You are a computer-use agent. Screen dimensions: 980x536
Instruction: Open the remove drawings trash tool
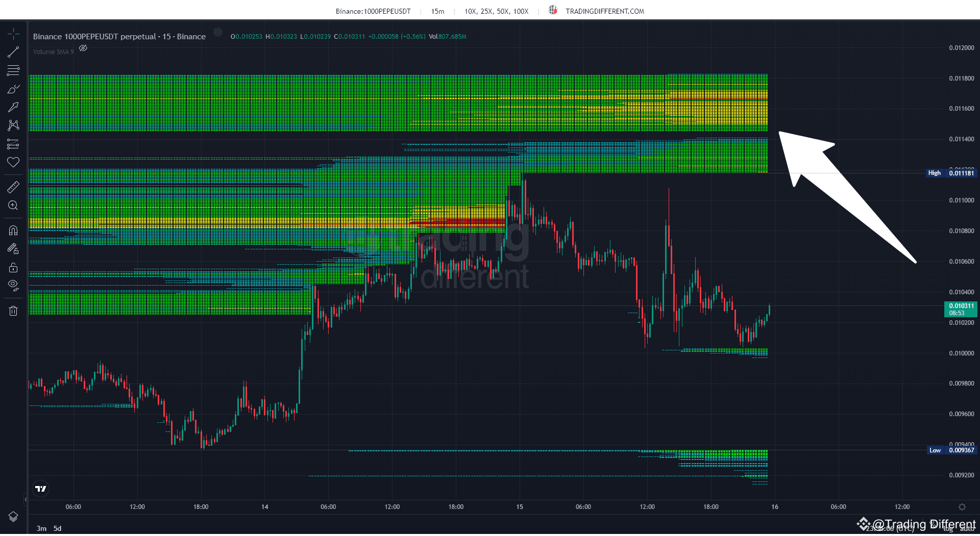click(x=13, y=310)
